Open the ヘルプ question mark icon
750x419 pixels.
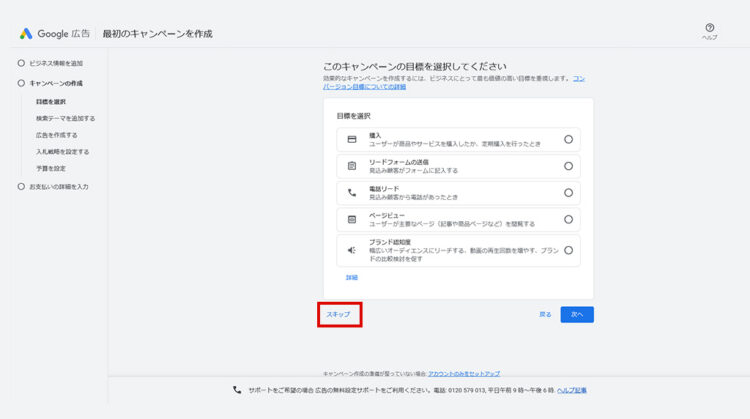[709, 28]
